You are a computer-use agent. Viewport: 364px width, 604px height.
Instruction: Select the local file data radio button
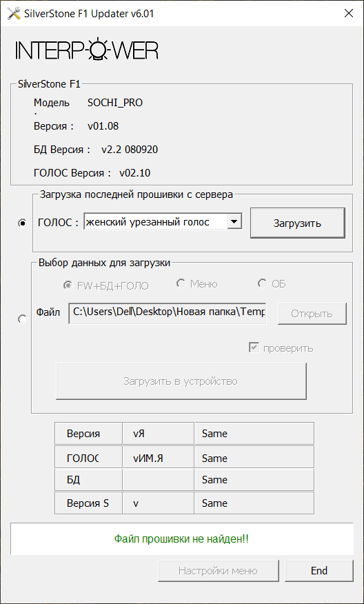23,319
